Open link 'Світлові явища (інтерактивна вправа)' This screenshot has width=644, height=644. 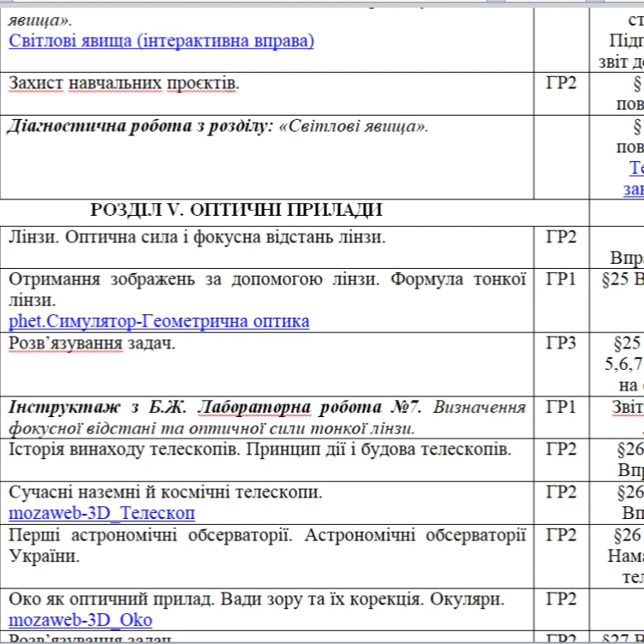click(x=161, y=41)
